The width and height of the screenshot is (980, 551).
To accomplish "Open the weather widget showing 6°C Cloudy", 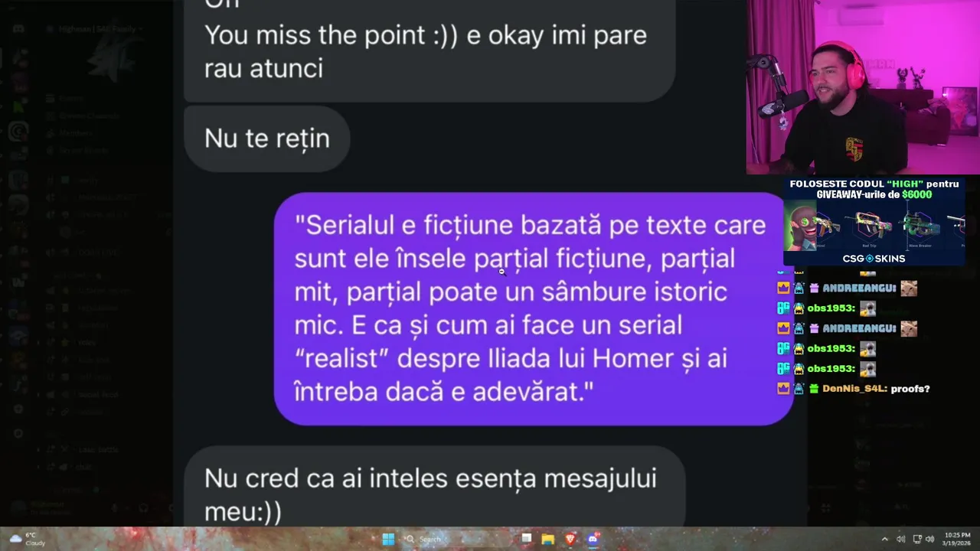I will (27, 540).
